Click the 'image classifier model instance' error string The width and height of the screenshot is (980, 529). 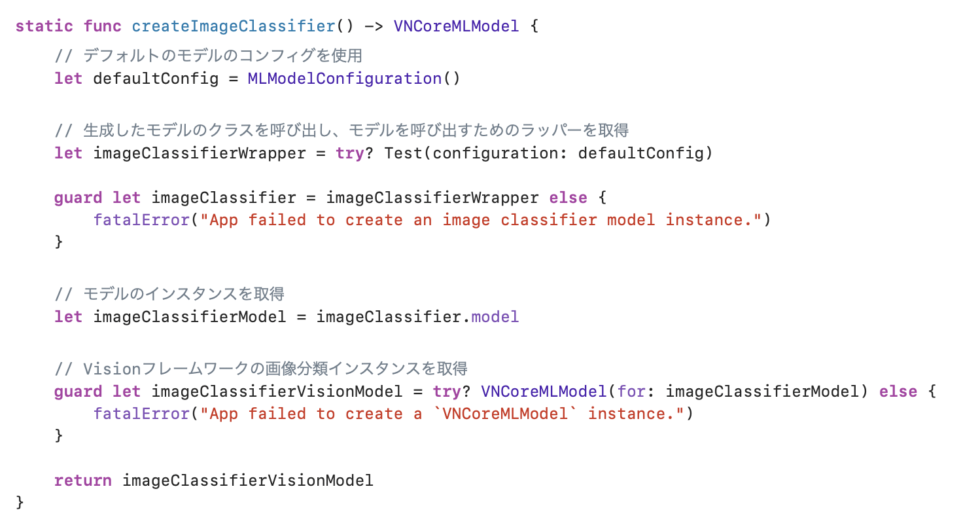pyautogui.click(x=481, y=220)
